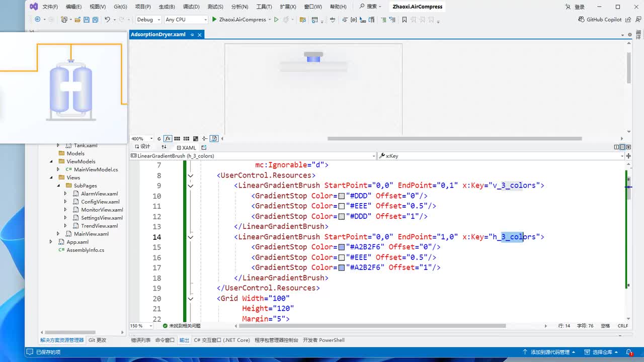
Task: Toggle snapping to snaplines in designer
Action: 204,139
